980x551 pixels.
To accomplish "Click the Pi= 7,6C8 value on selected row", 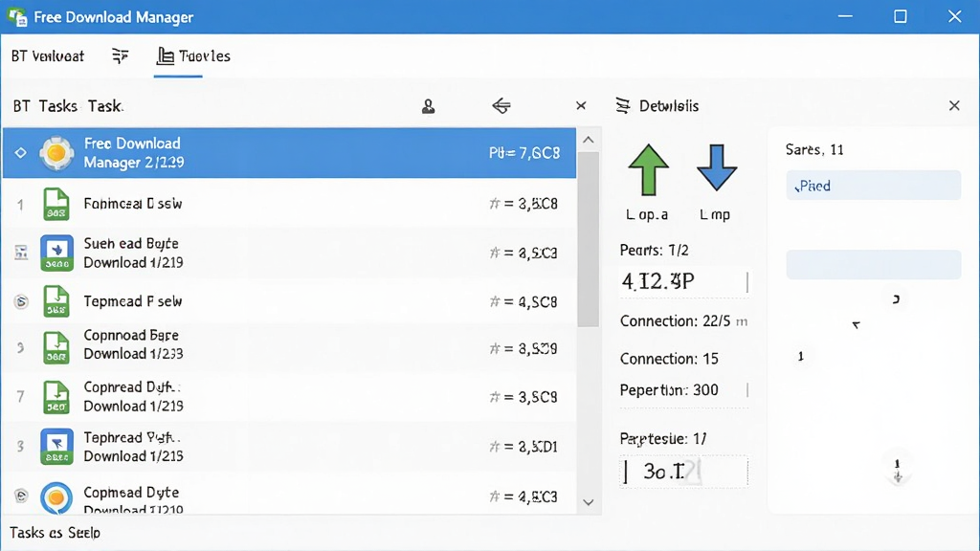I will (524, 153).
